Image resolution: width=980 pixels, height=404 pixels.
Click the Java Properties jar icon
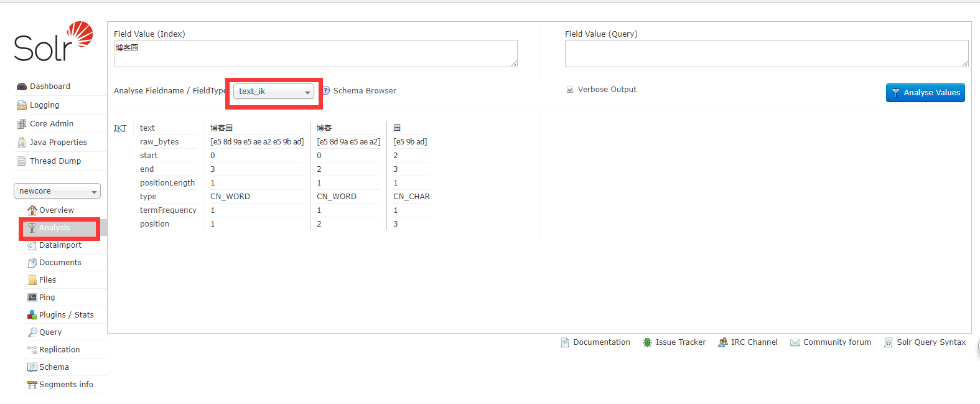pyautogui.click(x=22, y=143)
